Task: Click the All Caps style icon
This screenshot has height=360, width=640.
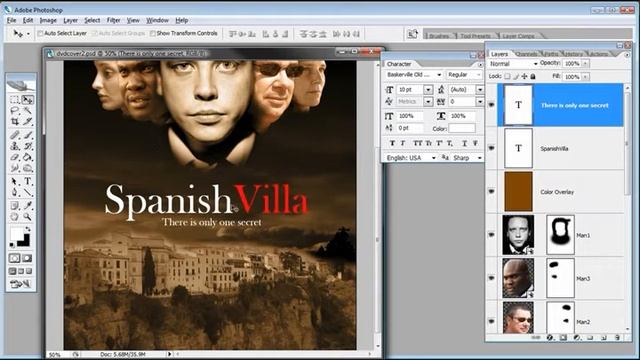Action: pyautogui.click(x=418, y=143)
